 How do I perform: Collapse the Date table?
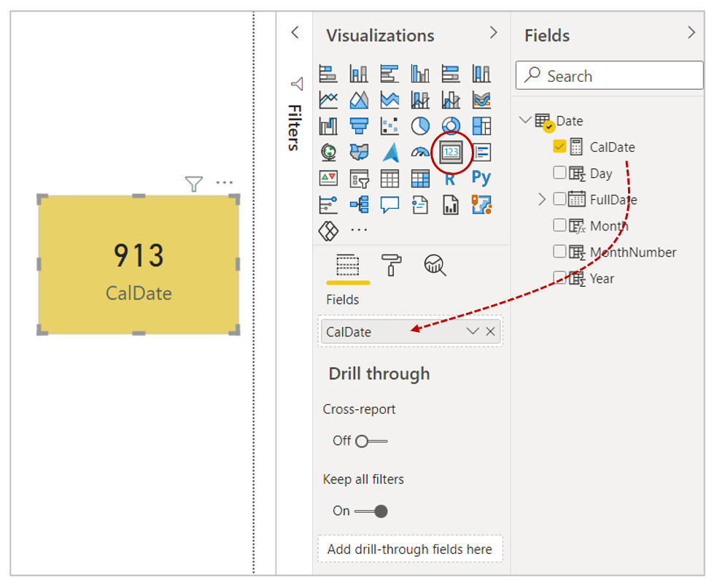525,120
